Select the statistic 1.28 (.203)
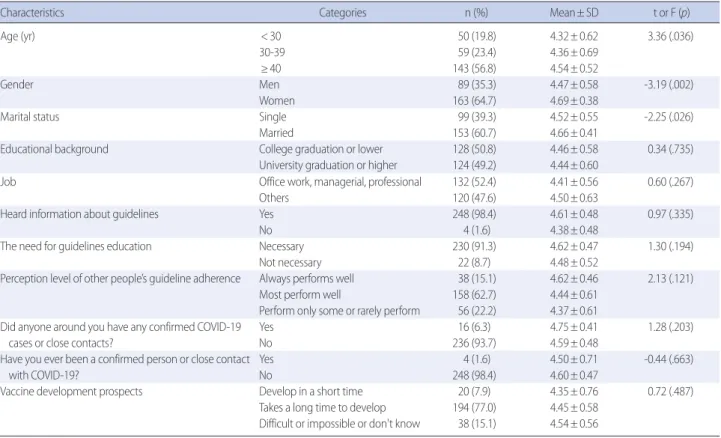This screenshot has height=438, width=721. [670, 327]
